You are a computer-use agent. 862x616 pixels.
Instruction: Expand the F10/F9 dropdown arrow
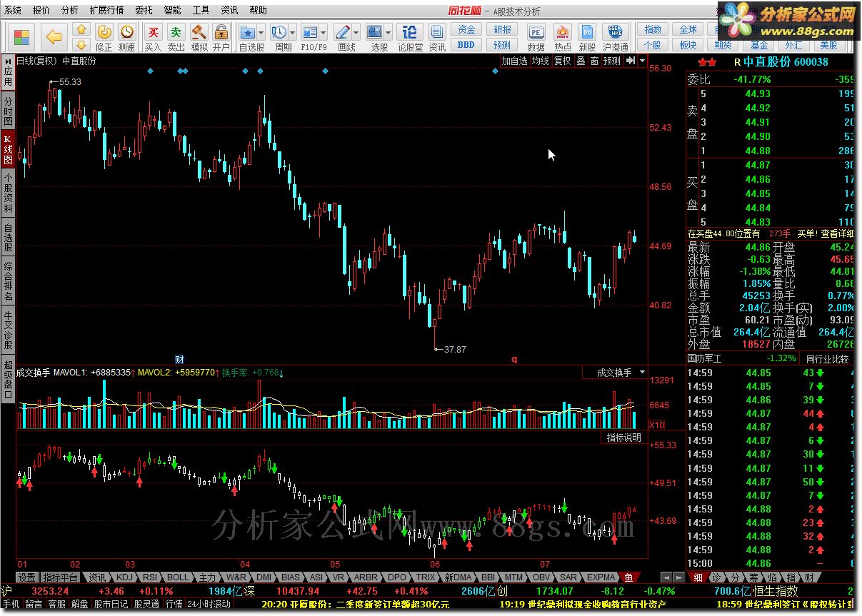324,33
